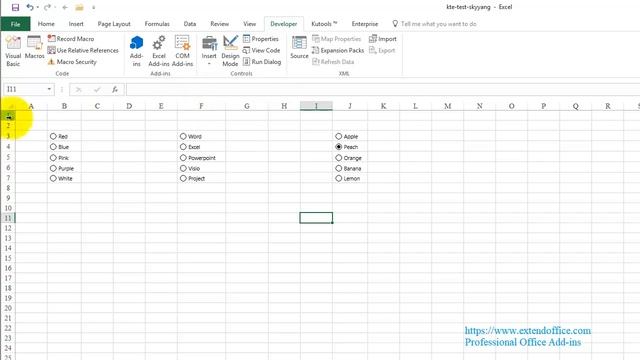
Task: Toggle Use Relative References
Action: point(83,50)
